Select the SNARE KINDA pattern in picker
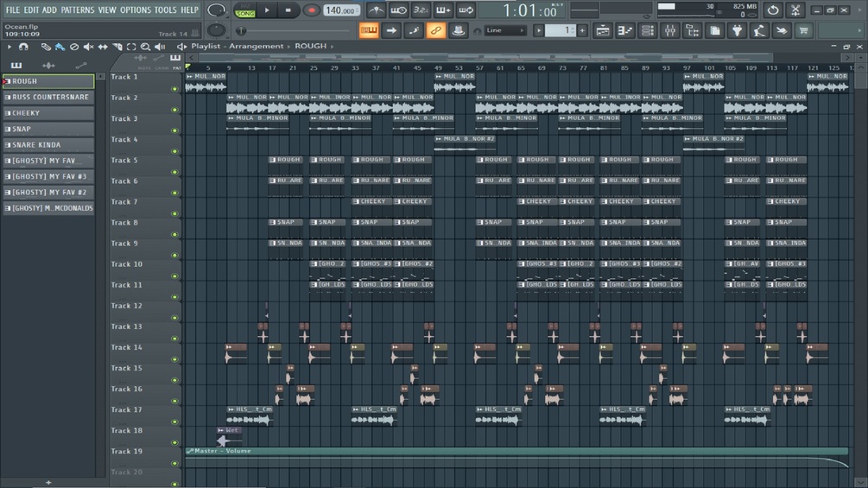868x488 pixels. (48, 145)
